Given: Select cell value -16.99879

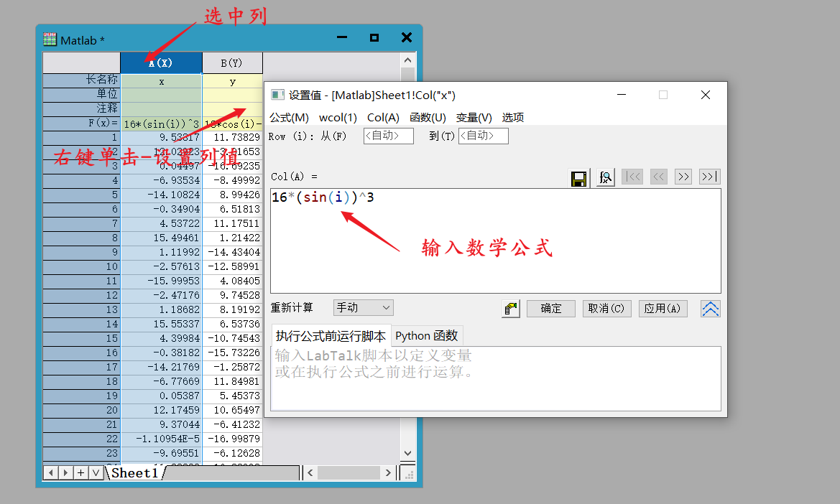Looking at the screenshot, I should [x=233, y=439].
